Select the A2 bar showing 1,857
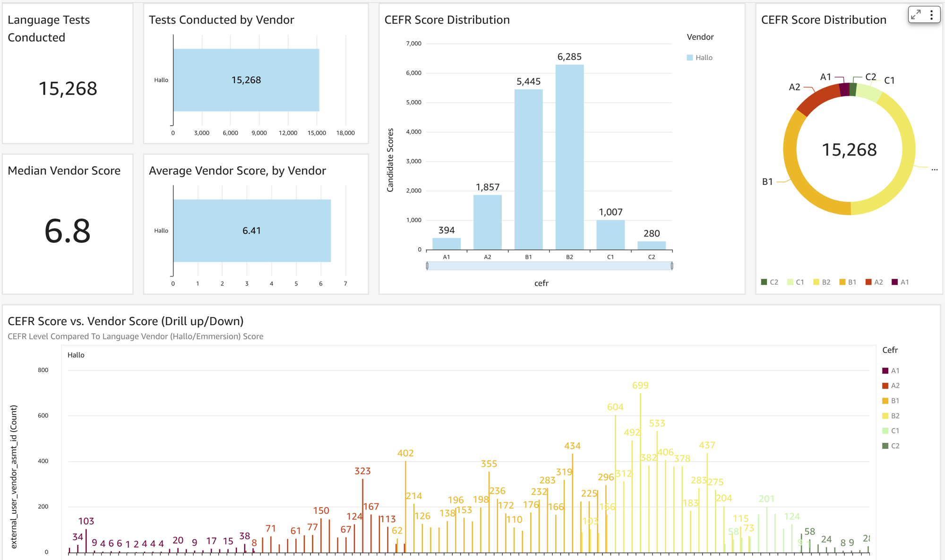This screenshot has height=560, width=945. tap(487, 222)
